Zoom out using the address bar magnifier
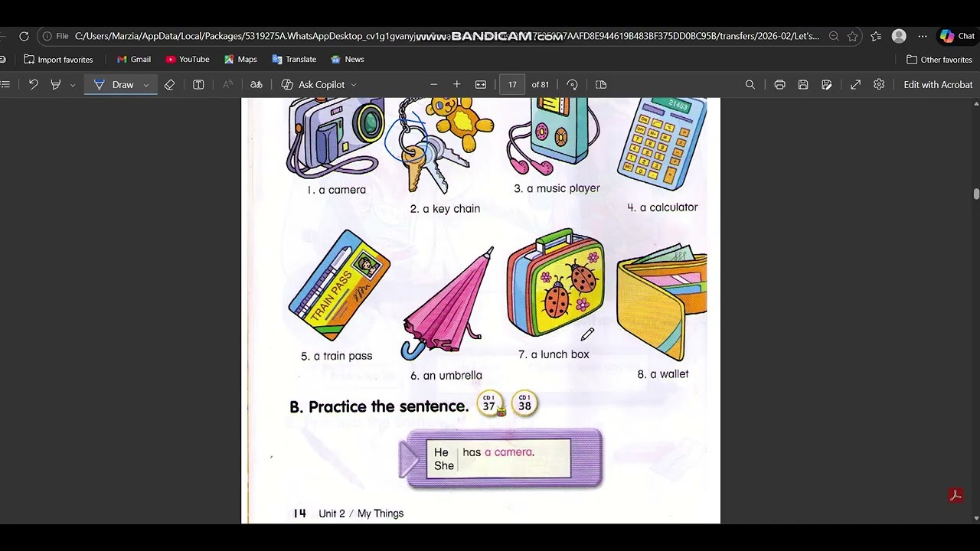980x551 pixels. point(834,36)
